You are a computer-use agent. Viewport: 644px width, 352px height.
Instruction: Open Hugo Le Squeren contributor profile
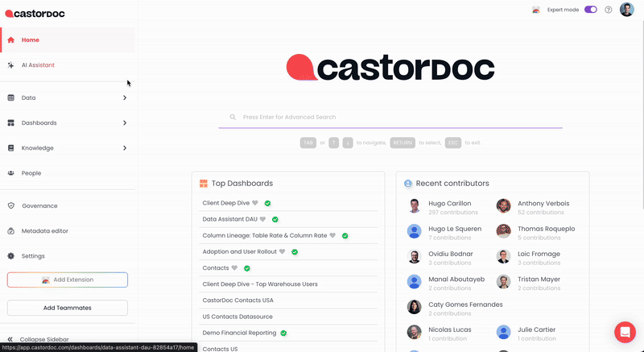pos(455,229)
